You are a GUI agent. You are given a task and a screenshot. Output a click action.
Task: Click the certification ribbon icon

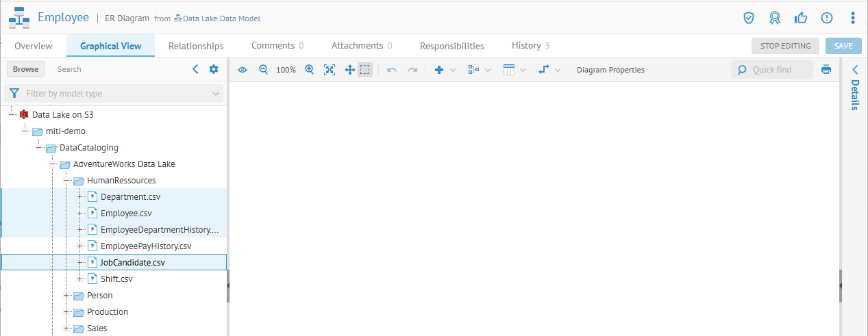pyautogui.click(x=774, y=18)
